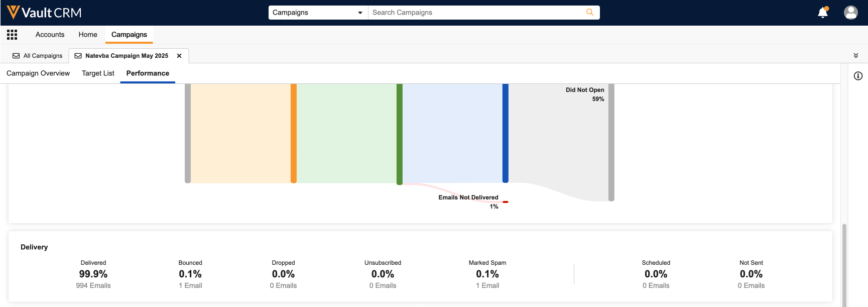This screenshot has height=307, width=868.
Task: Click the blue bar in the Sankey chart
Action: (x=505, y=133)
